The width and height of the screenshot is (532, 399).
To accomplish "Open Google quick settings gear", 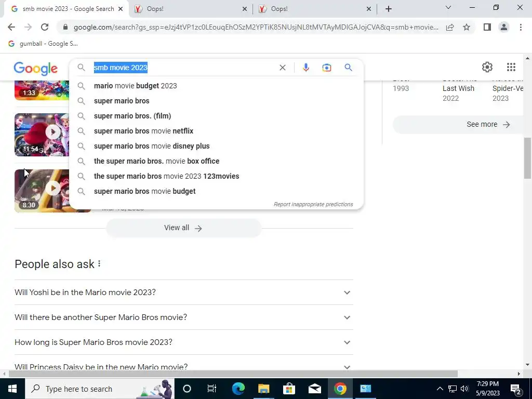I will pyautogui.click(x=487, y=67).
